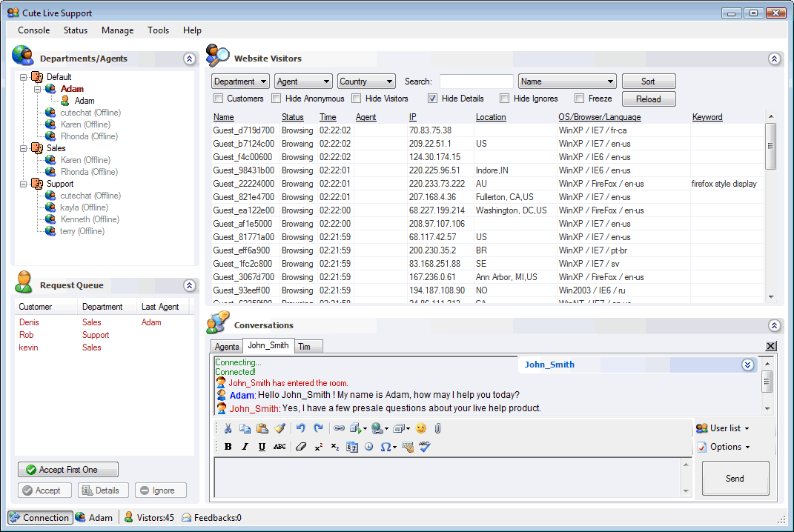Collapse the Sales department tree node
794x532 pixels.
[23, 149]
